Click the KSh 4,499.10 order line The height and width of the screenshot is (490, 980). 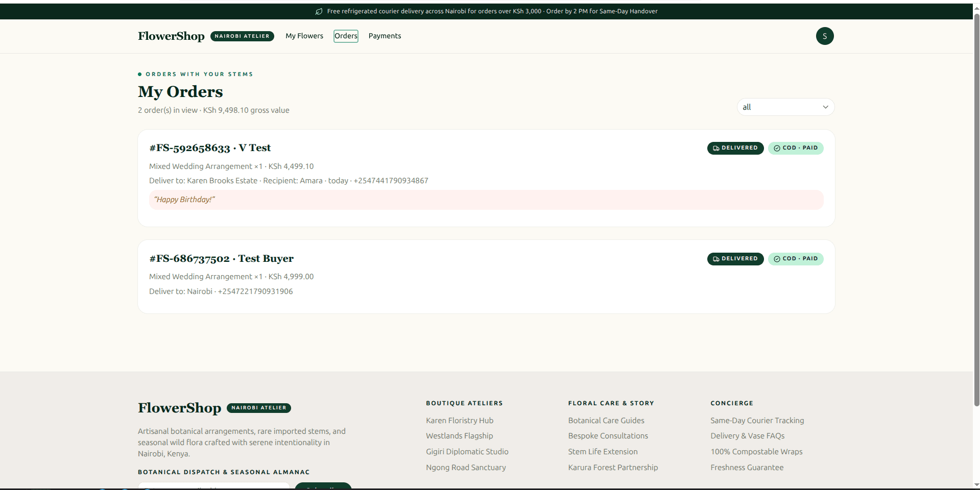[x=231, y=166]
